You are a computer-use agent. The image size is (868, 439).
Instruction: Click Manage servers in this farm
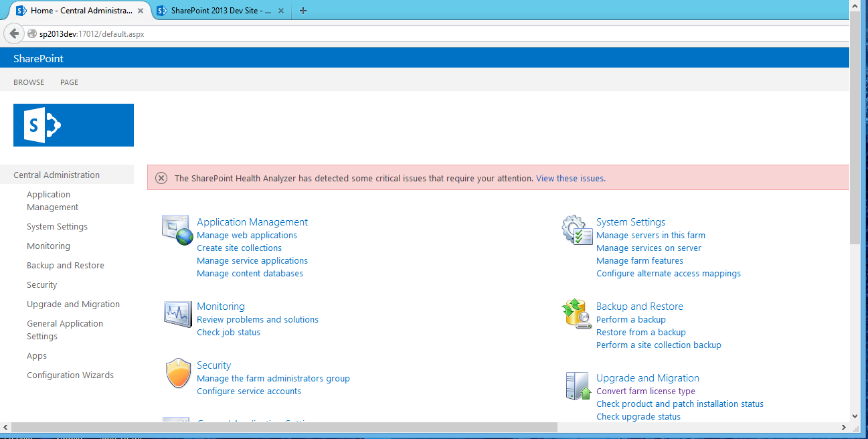click(650, 236)
